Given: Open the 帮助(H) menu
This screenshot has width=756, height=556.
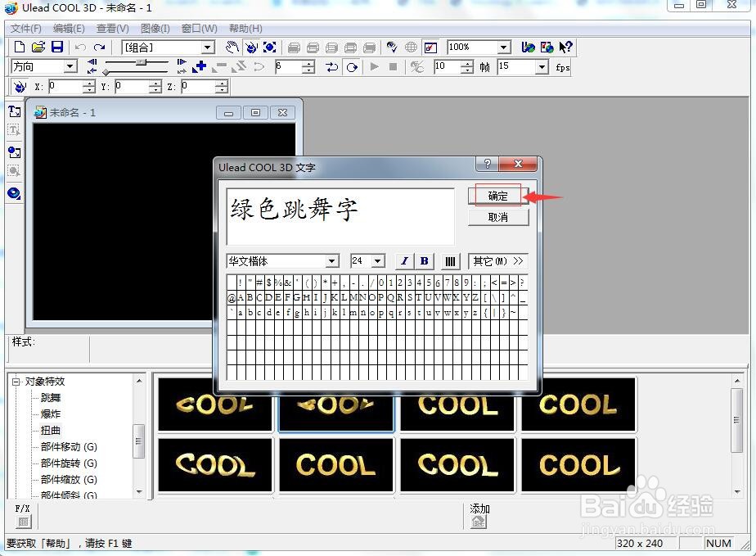Looking at the screenshot, I should [245, 29].
